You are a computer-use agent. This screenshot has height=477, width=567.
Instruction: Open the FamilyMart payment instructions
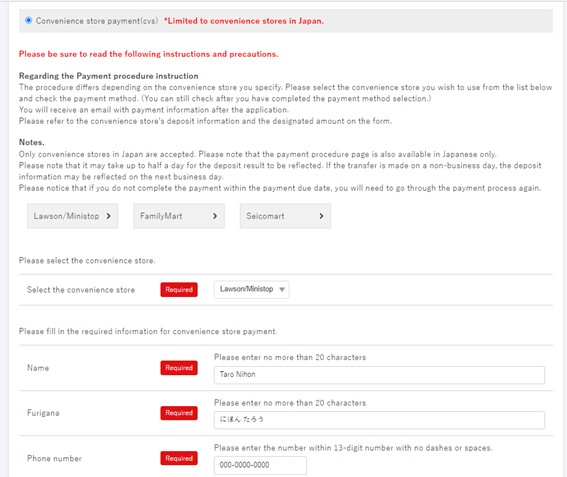pos(179,216)
